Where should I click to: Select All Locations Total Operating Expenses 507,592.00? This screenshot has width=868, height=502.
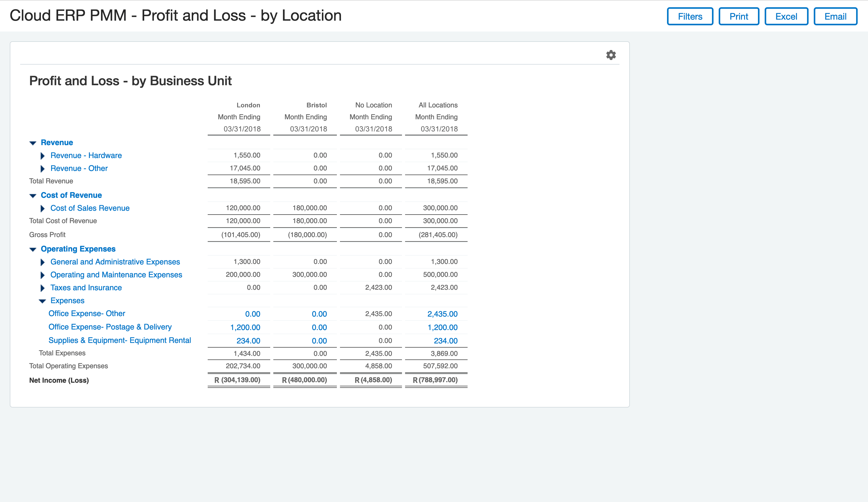click(440, 366)
